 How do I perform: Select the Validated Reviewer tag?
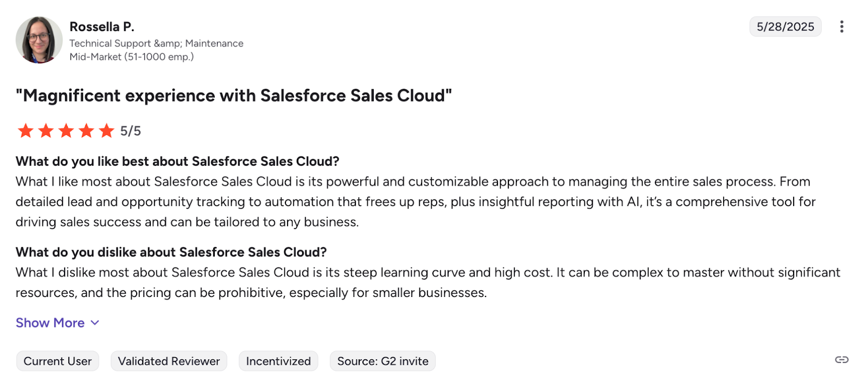pos(168,360)
